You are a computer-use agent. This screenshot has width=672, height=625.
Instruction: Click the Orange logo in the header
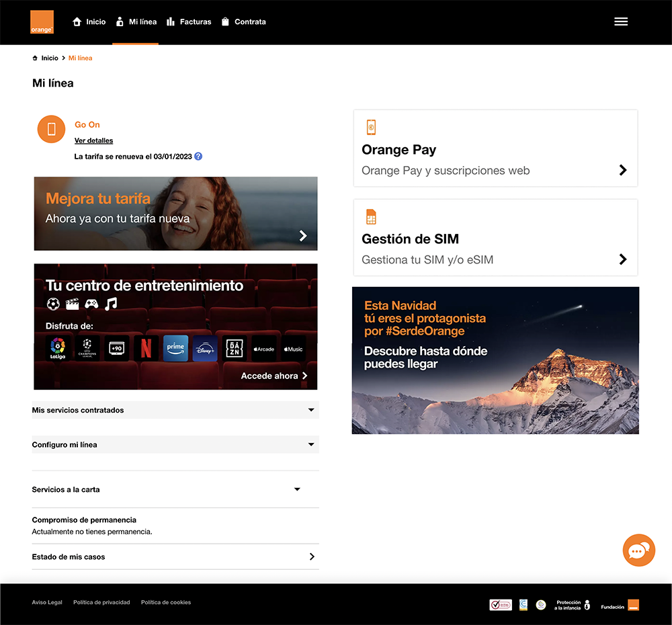click(42, 22)
